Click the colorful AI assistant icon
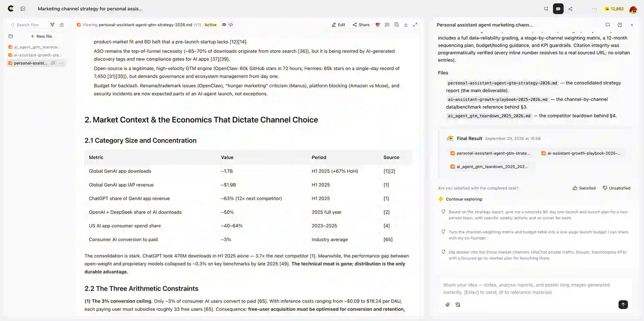The width and height of the screenshot is (644, 321). pyautogui.click(x=378, y=25)
